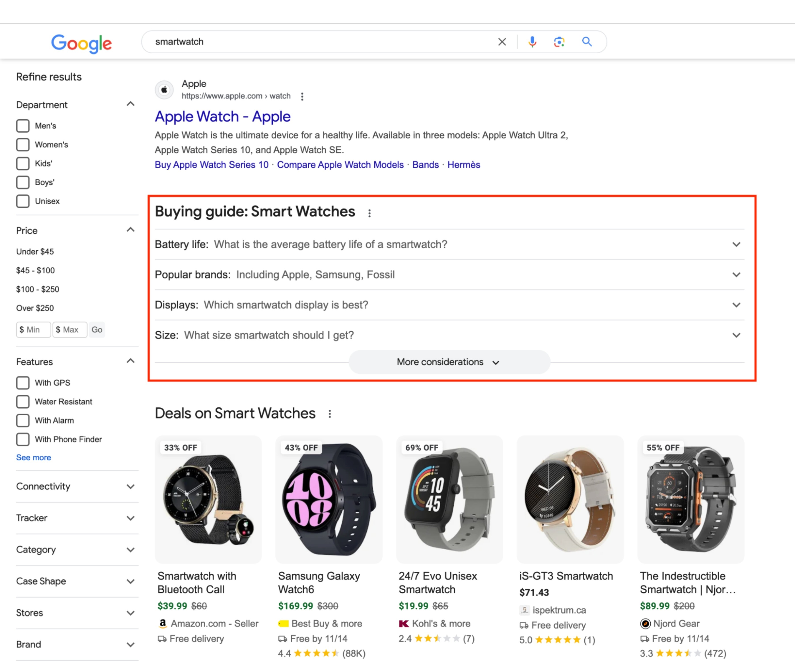
Task: Enable the Women's department filter
Action: pyautogui.click(x=23, y=144)
